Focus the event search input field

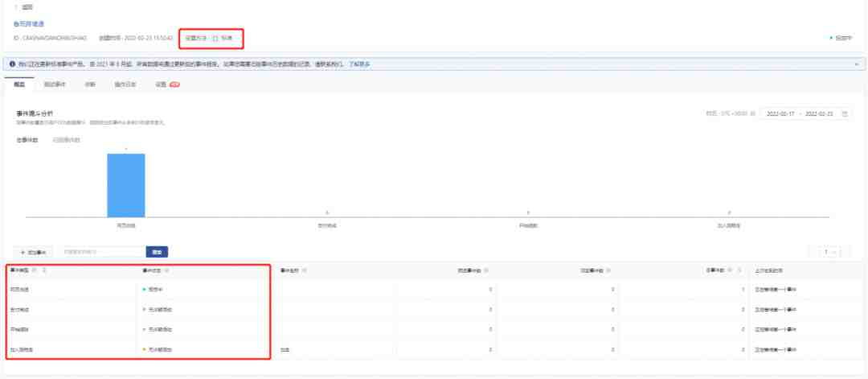tap(102, 252)
